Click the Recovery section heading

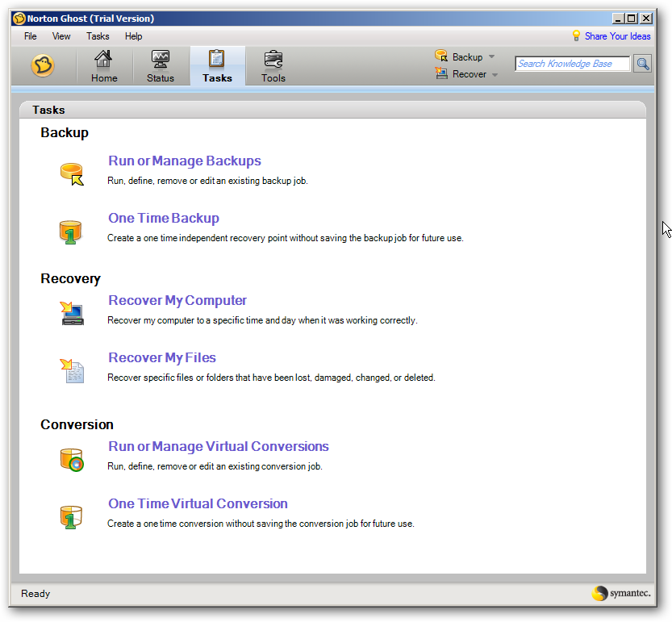click(70, 278)
